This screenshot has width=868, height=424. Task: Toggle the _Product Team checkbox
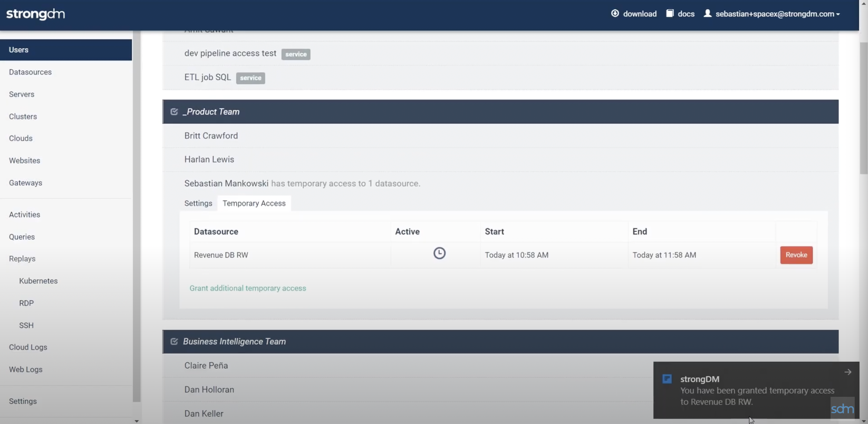click(x=174, y=112)
